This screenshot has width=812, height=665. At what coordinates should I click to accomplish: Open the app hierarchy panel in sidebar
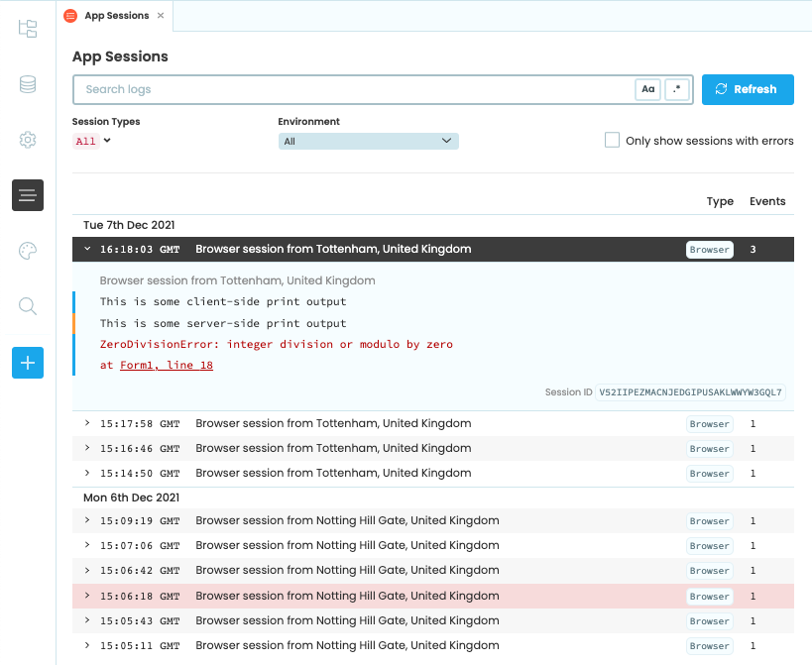tap(27, 29)
